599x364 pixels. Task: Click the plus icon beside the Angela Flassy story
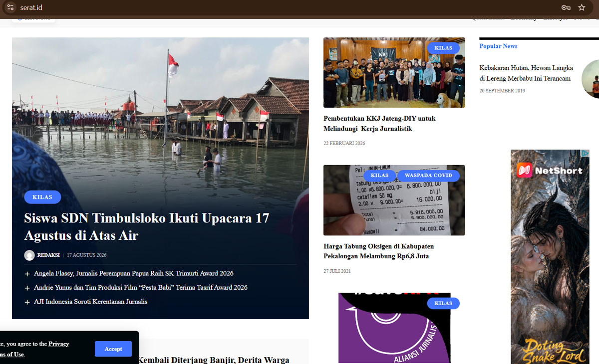[27, 274]
